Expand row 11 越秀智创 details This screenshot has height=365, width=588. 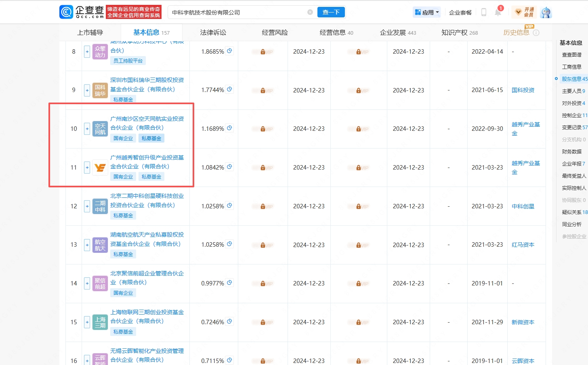[x=87, y=168]
